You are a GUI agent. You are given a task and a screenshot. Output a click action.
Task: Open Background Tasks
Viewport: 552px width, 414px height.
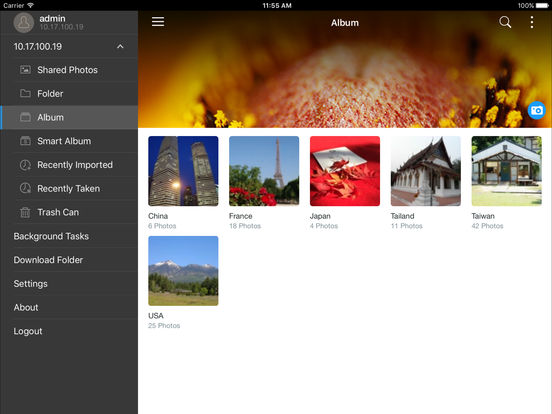(x=69, y=236)
